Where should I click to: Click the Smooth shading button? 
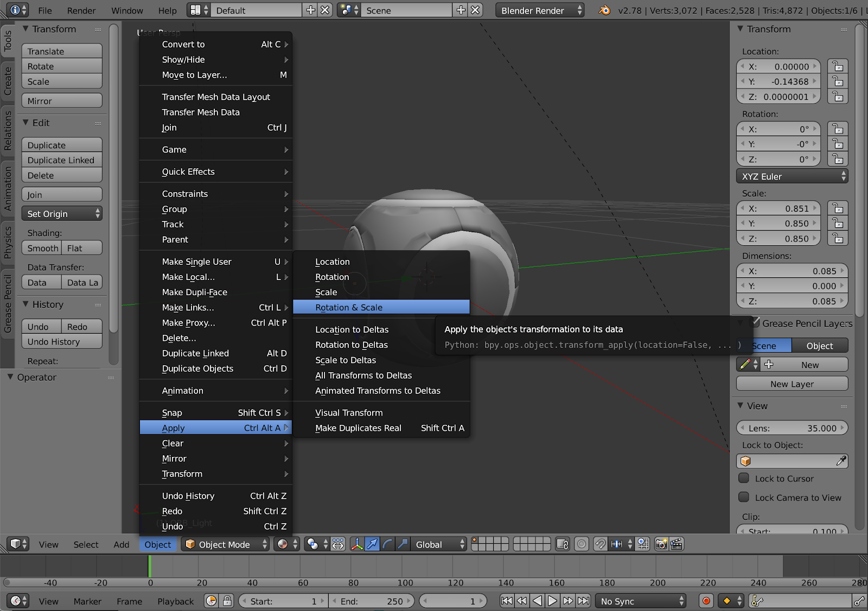tap(42, 248)
